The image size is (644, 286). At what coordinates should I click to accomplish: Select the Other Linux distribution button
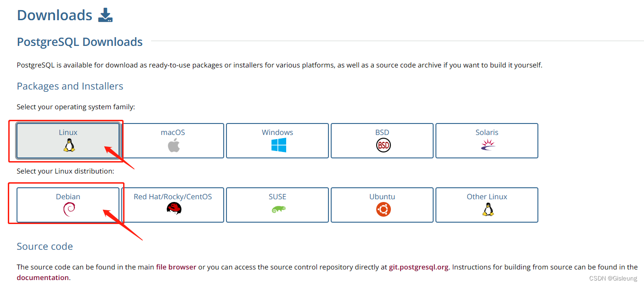click(x=487, y=205)
